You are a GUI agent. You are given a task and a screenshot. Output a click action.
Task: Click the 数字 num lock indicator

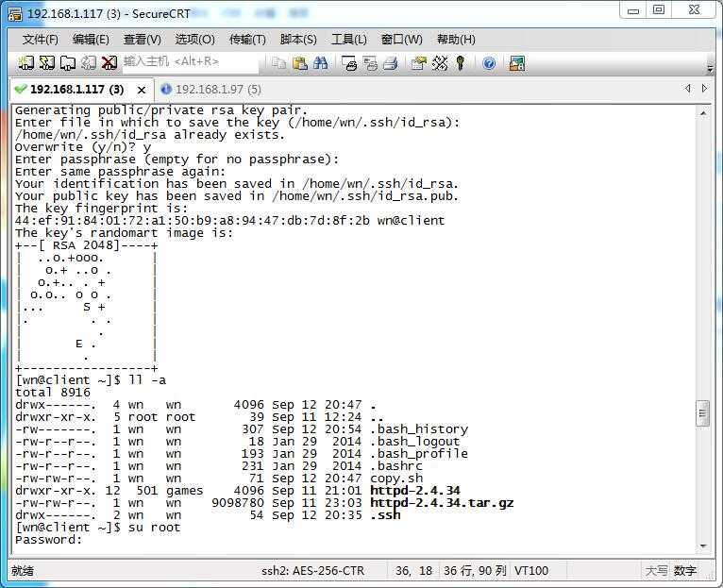point(684,571)
